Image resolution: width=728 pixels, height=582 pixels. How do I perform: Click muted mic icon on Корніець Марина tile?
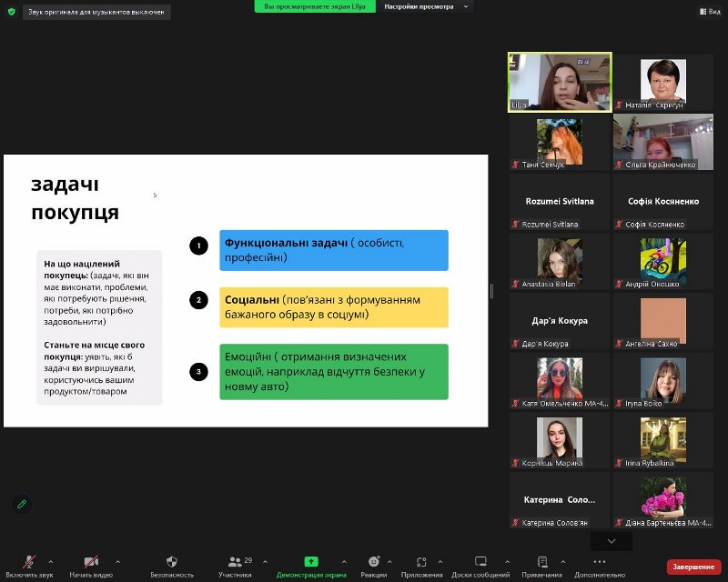pyautogui.click(x=515, y=463)
